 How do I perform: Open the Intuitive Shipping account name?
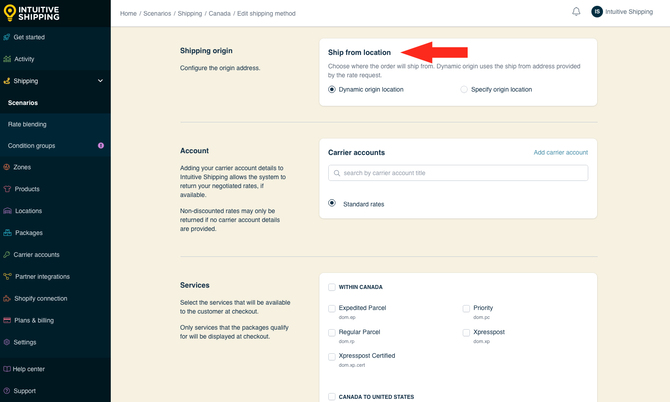[x=629, y=12]
